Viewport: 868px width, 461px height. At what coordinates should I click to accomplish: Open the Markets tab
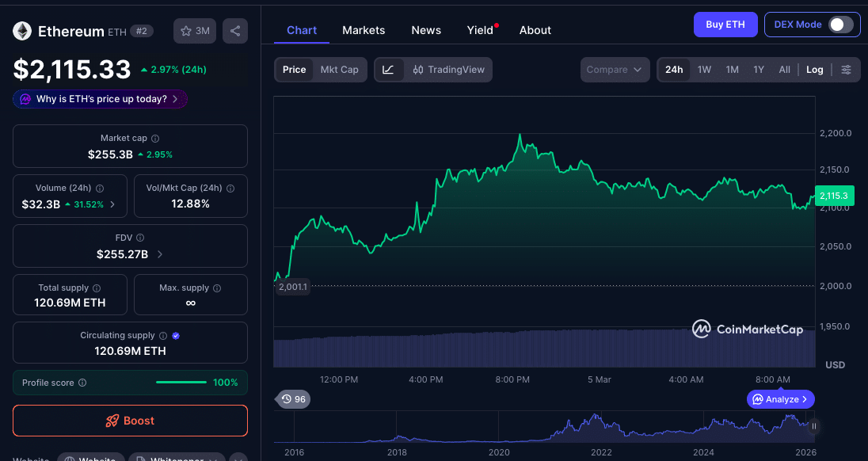click(x=364, y=30)
